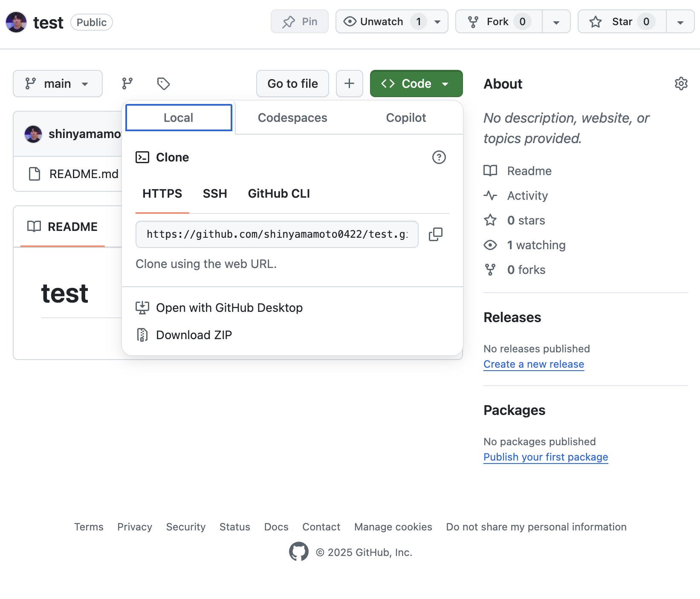Select the README tab
Viewport: 700px width, 599px height.
click(x=63, y=227)
